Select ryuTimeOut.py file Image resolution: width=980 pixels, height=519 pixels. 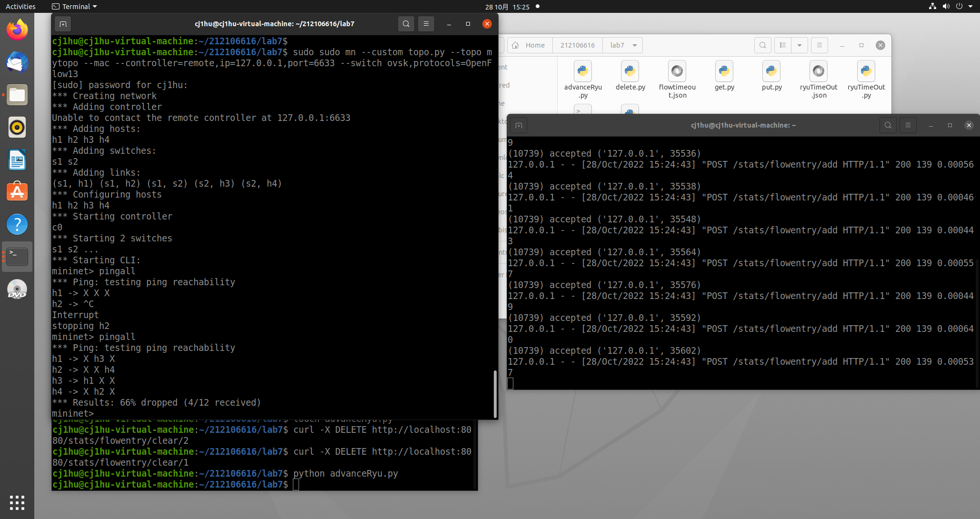866,80
